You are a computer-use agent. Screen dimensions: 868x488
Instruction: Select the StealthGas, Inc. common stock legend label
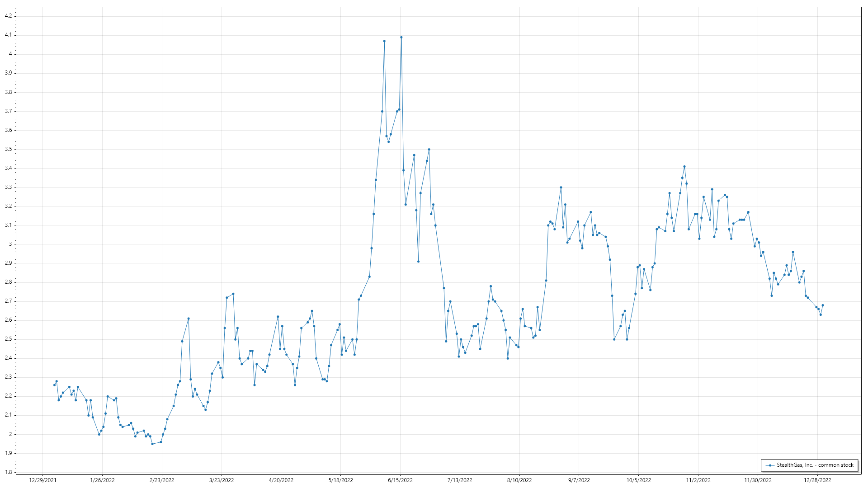(x=815, y=465)
